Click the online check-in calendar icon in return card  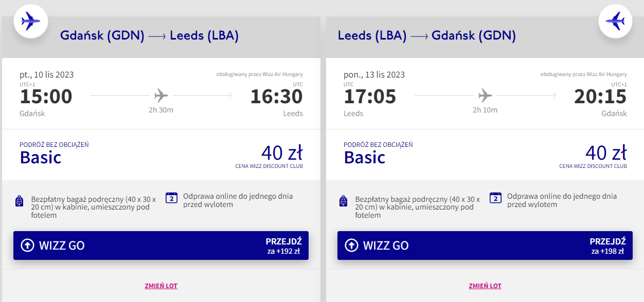(x=495, y=198)
